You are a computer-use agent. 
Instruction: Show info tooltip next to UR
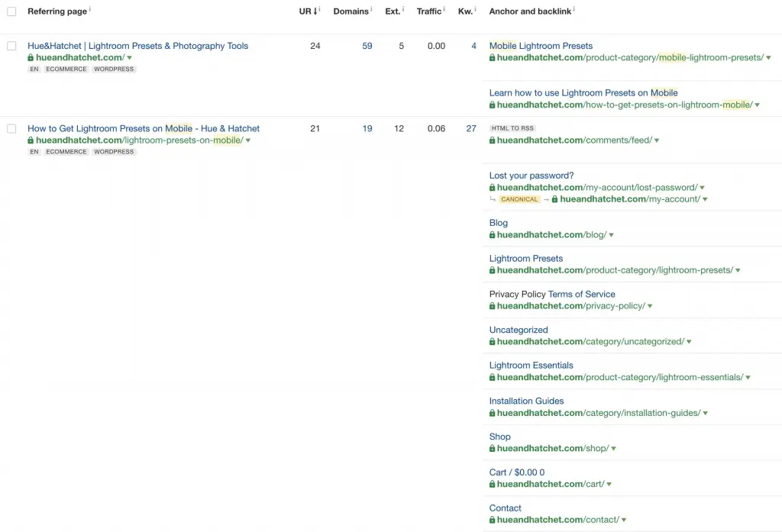coord(320,9)
